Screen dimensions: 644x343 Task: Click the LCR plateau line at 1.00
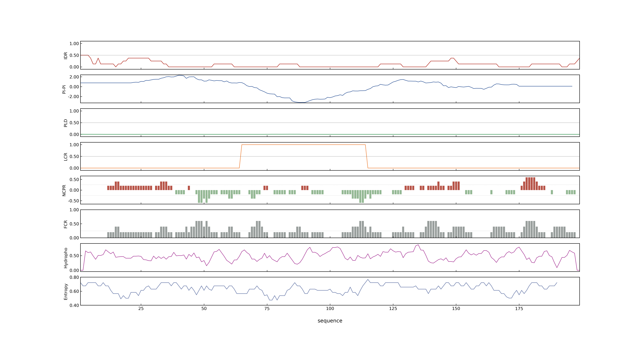303,145
